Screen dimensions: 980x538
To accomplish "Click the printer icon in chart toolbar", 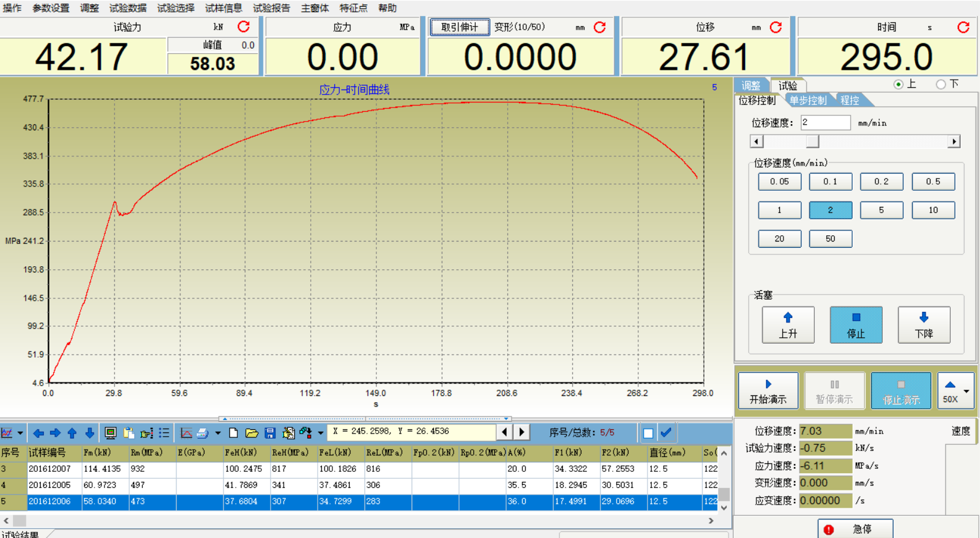I will (x=202, y=433).
